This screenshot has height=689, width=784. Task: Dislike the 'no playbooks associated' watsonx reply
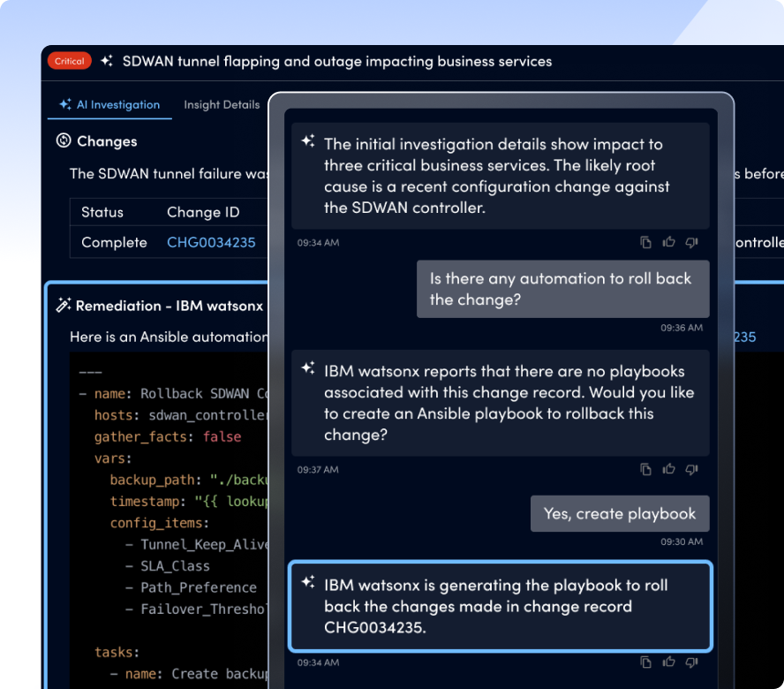(692, 469)
